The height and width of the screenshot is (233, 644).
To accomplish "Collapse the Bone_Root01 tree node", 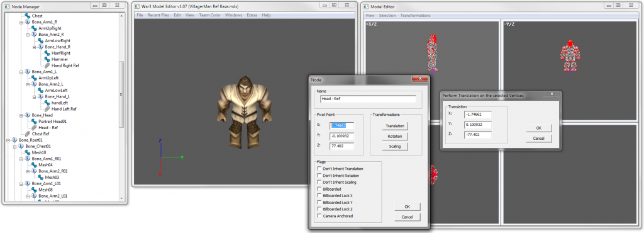I will point(8,140).
